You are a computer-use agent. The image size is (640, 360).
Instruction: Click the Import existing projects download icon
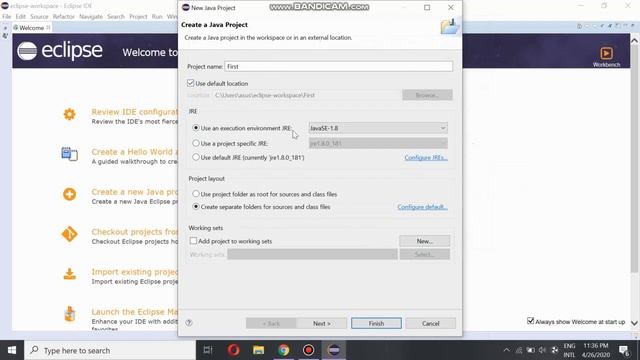point(69,274)
